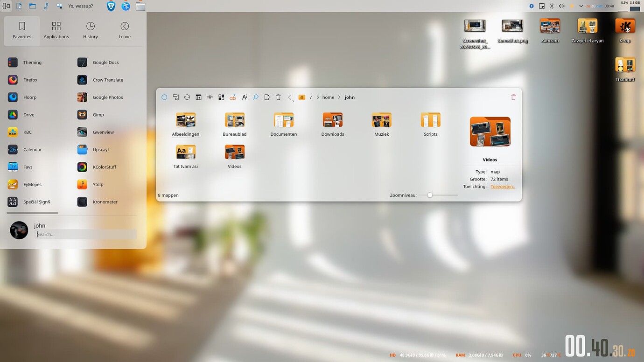Screen dimensions: 644x362
Task: Click the chevron between home and john
Action: 339,97
